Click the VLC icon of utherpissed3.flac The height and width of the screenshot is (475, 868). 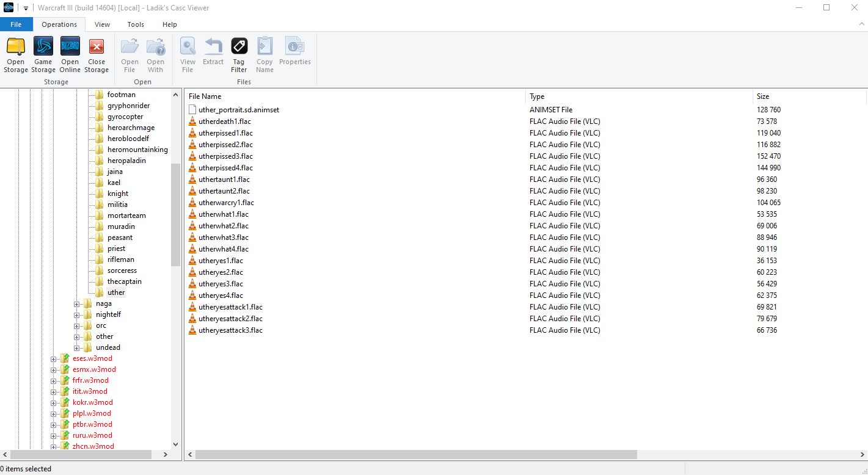click(192, 156)
